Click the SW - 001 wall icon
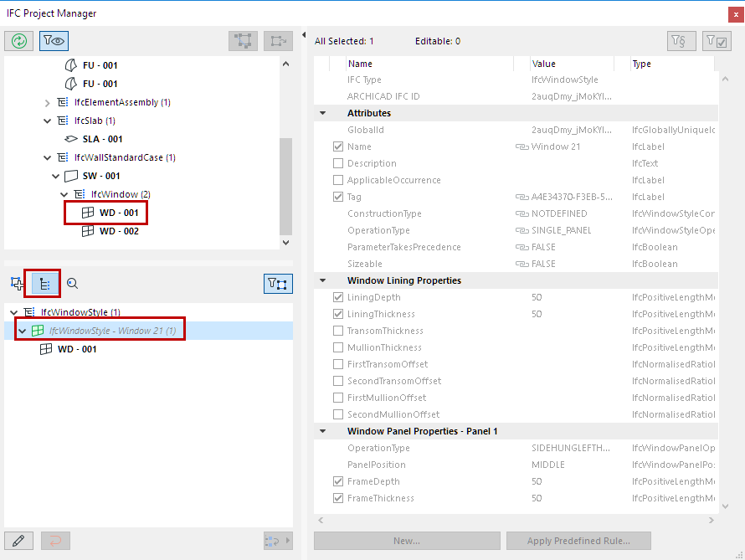 (71, 177)
